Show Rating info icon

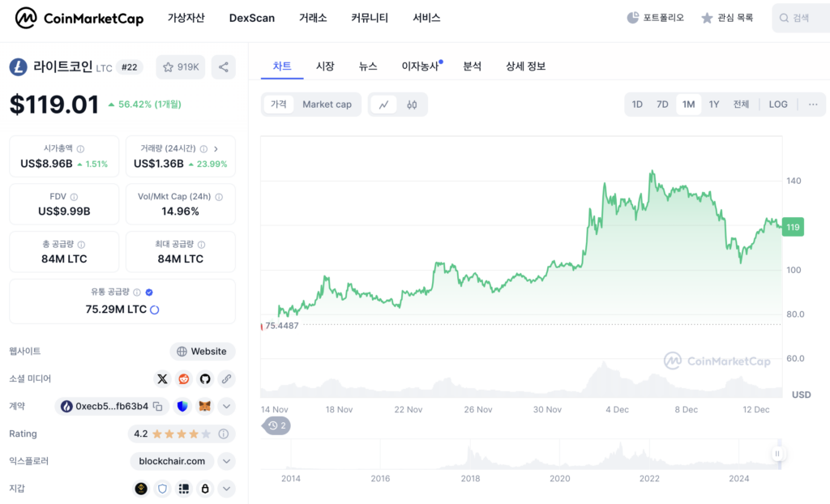tap(224, 434)
